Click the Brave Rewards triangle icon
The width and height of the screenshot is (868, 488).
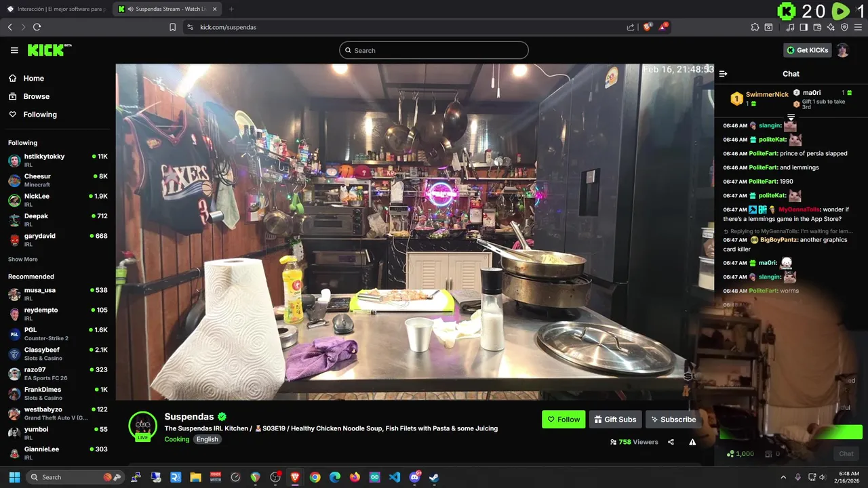[664, 27]
